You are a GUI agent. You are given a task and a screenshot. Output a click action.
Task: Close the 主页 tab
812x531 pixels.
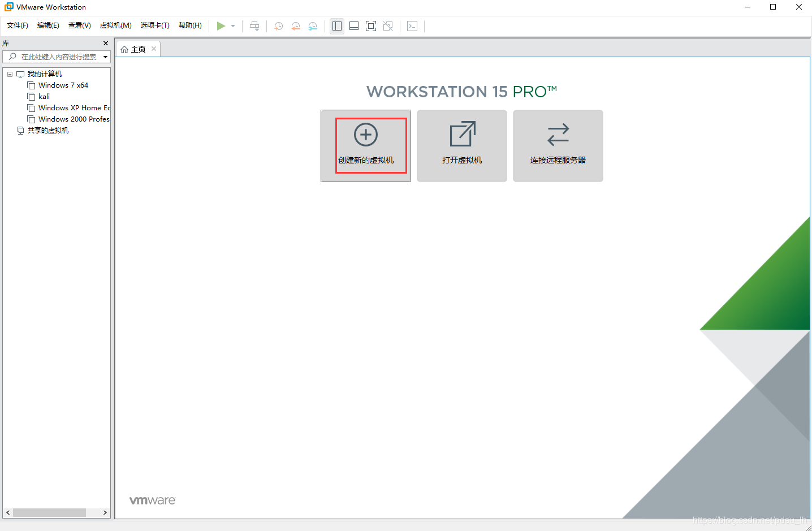click(154, 49)
